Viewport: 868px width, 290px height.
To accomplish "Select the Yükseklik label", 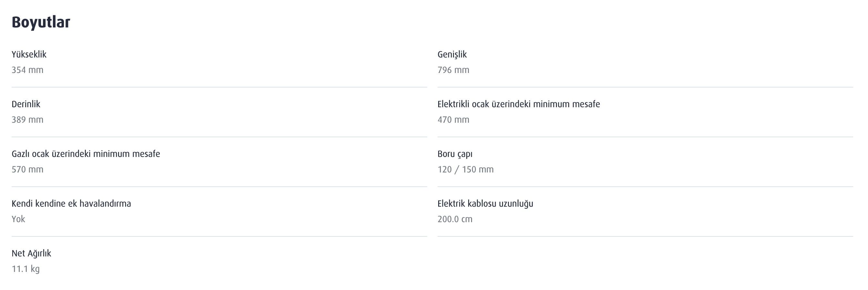I will tap(29, 54).
